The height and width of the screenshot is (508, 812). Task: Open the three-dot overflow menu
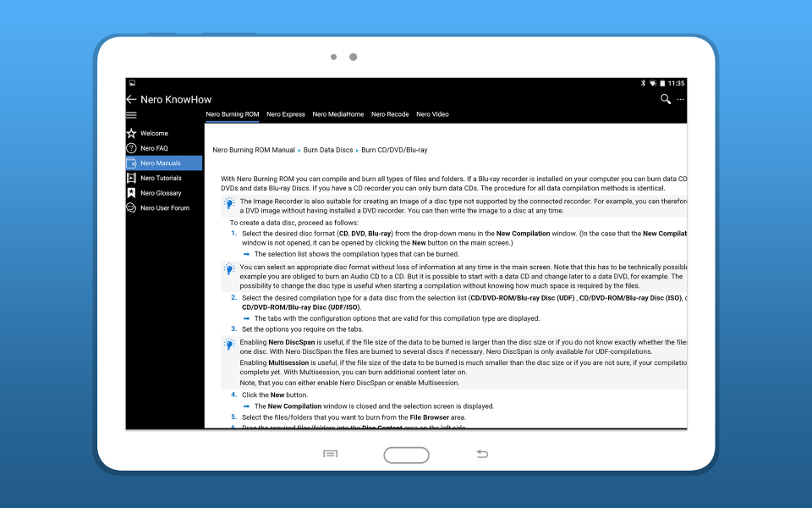tap(680, 100)
